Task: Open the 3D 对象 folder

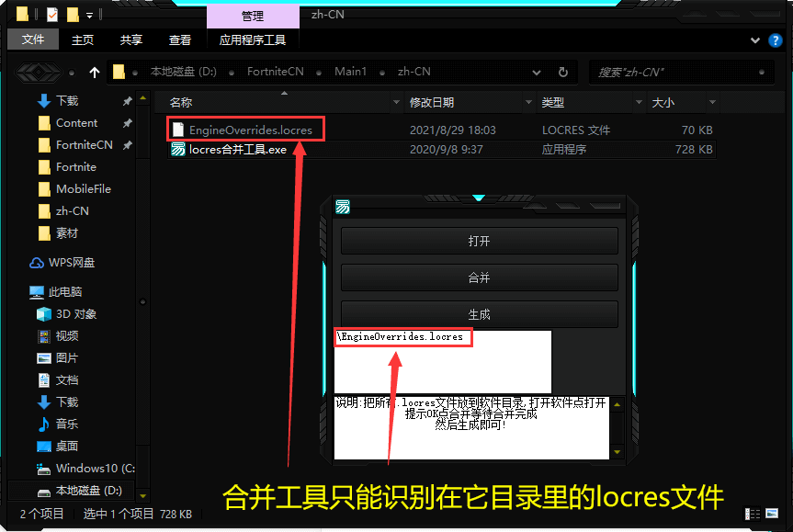Action: click(76, 314)
